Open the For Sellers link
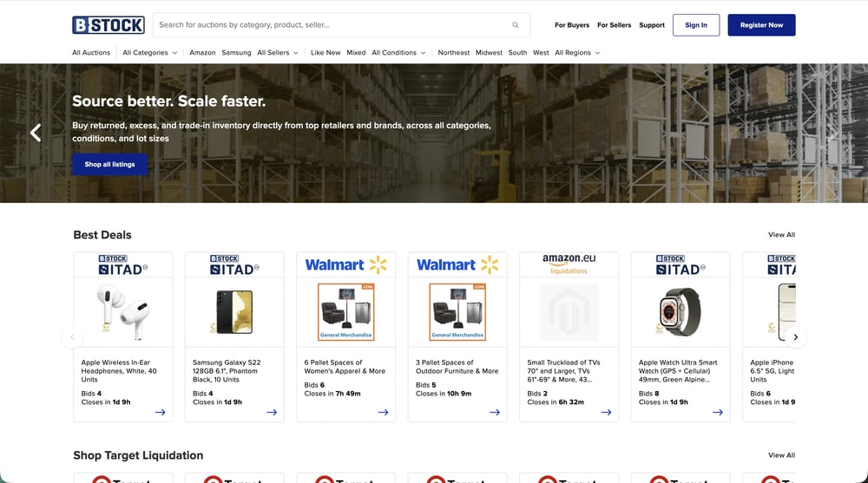The width and height of the screenshot is (868, 483). point(614,25)
